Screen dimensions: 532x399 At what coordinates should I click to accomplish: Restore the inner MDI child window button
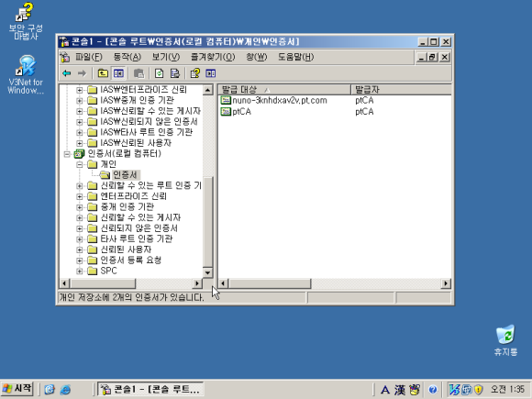click(432, 58)
